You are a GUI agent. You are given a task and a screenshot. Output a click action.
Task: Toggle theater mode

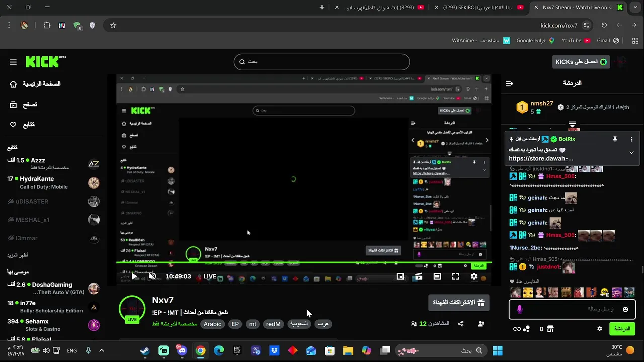pos(437,276)
